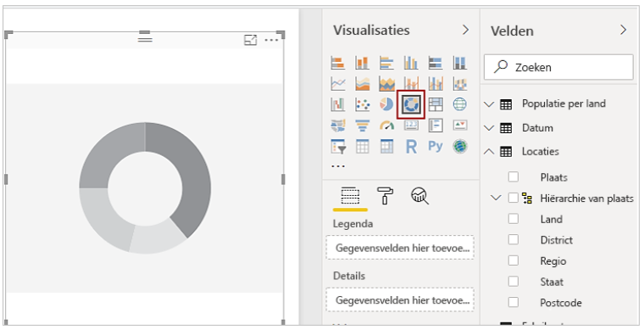This screenshot has height=330, width=644.
Task: Select the line chart visual
Action: point(338,84)
